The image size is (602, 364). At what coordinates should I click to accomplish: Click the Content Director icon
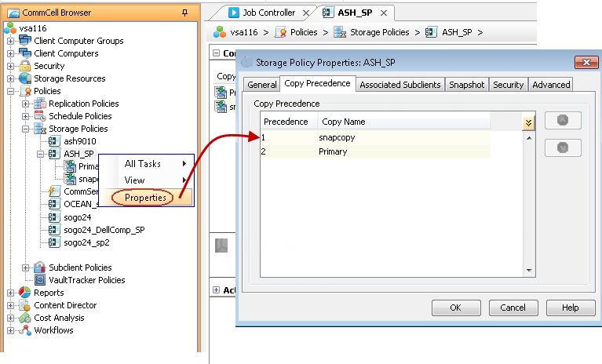[26, 305]
